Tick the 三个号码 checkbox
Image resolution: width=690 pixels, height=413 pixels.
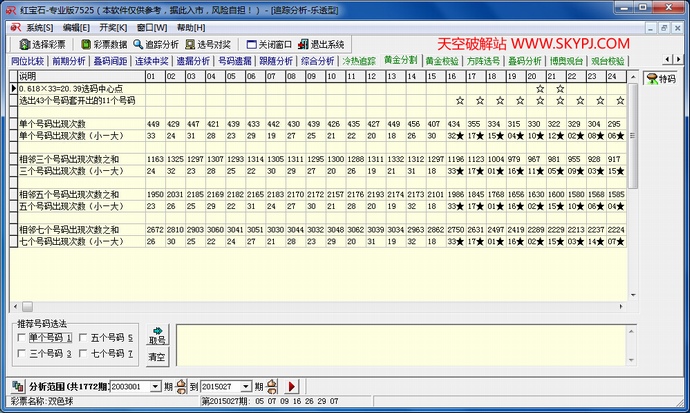click(x=22, y=354)
